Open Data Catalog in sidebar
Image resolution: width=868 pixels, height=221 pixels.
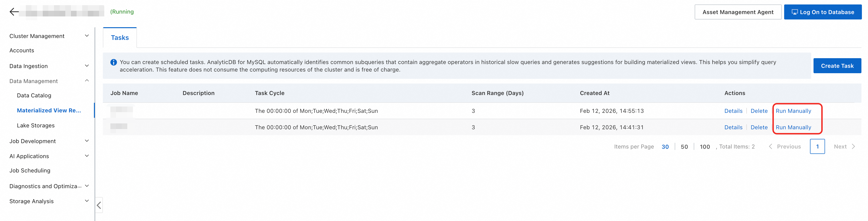(x=34, y=95)
